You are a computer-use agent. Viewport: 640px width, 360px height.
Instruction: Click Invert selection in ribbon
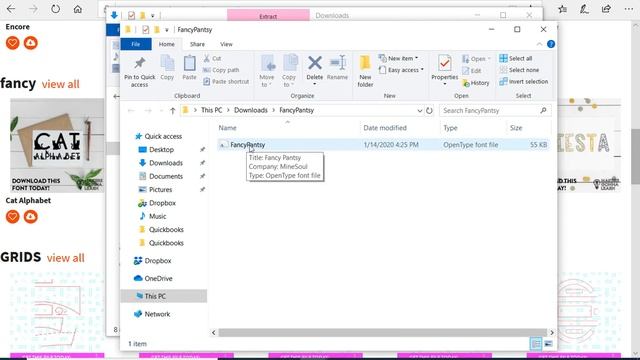pos(524,82)
